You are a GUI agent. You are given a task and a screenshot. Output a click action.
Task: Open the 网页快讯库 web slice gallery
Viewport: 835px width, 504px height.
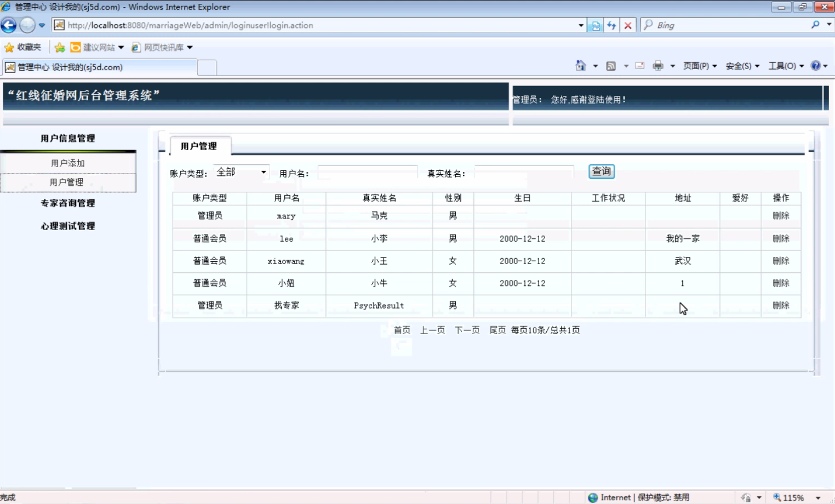click(x=162, y=48)
